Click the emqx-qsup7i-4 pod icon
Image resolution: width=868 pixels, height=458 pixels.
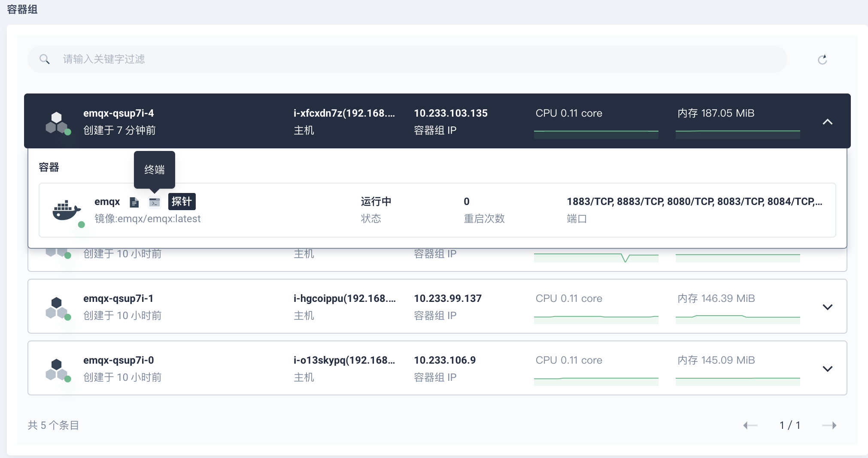point(58,123)
